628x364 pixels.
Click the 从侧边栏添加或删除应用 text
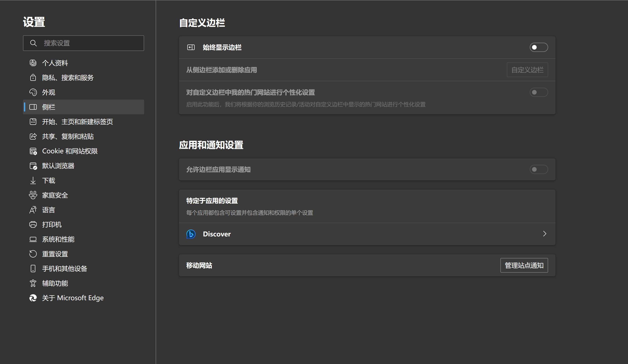[x=221, y=70]
